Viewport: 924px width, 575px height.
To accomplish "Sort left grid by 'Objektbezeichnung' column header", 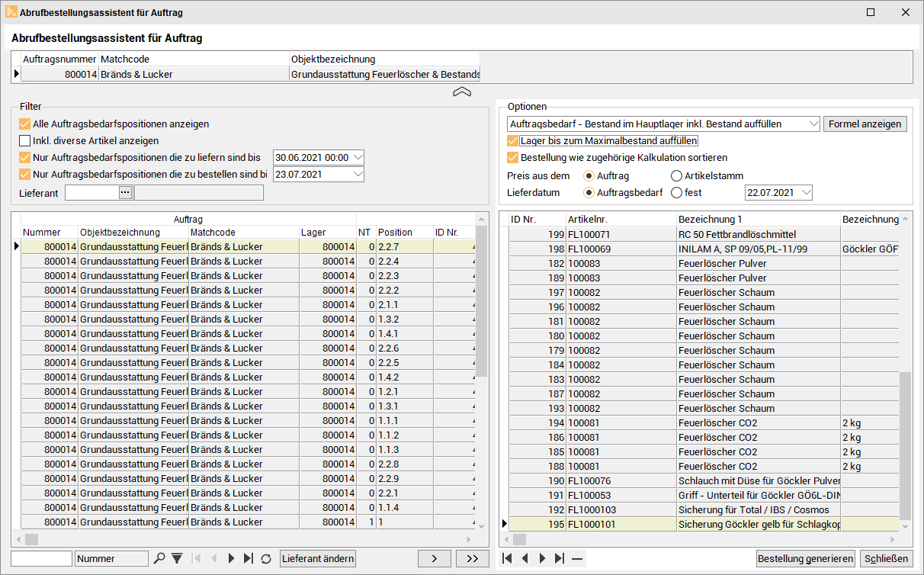I will [x=133, y=232].
